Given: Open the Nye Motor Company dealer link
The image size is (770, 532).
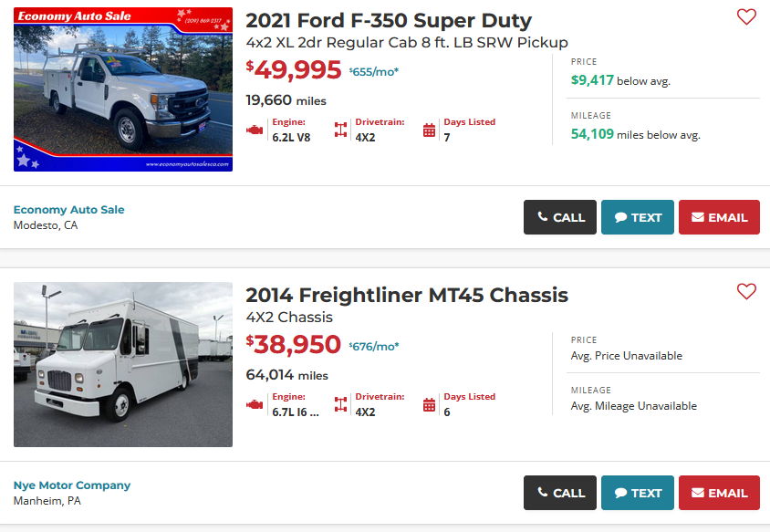Looking at the screenshot, I should tap(72, 485).
